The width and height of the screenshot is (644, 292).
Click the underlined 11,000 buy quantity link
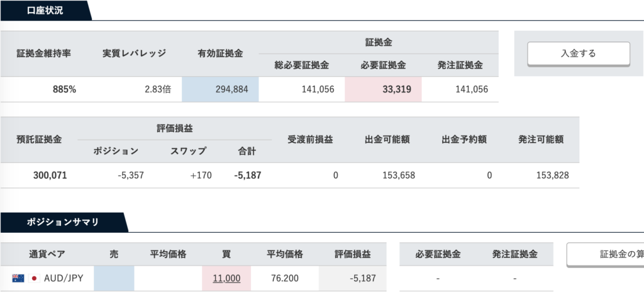(226, 278)
